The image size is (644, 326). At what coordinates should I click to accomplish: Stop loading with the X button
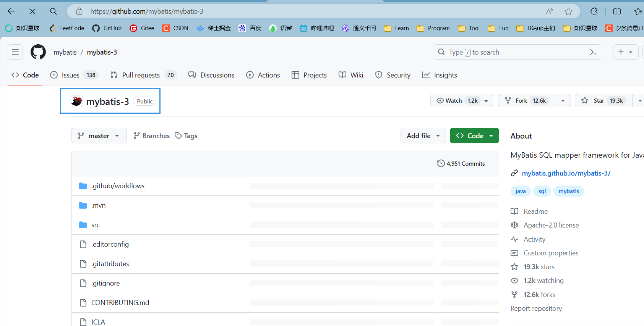(32, 11)
